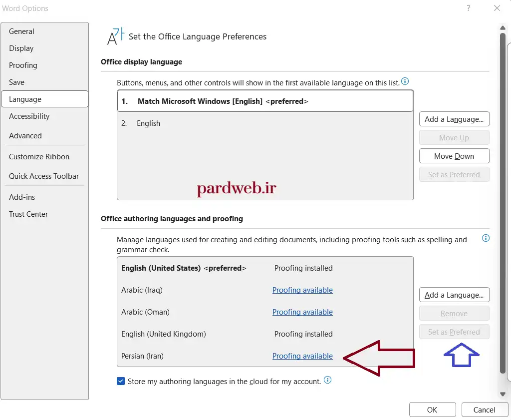Open the Accessibility options category
The height and width of the screenshot is (420, 511).
[44, 116]
